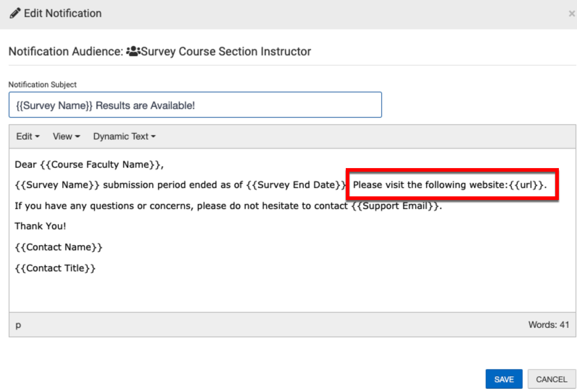This screenshot has width=577, height=392.
Task: Close the Edit Notification dialog
Action: coord(572,14)
